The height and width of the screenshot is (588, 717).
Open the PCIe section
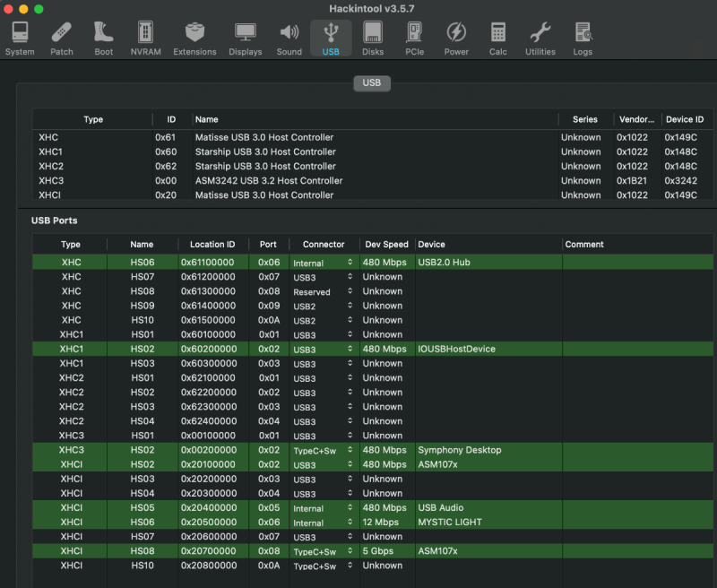tap(414, 39)
